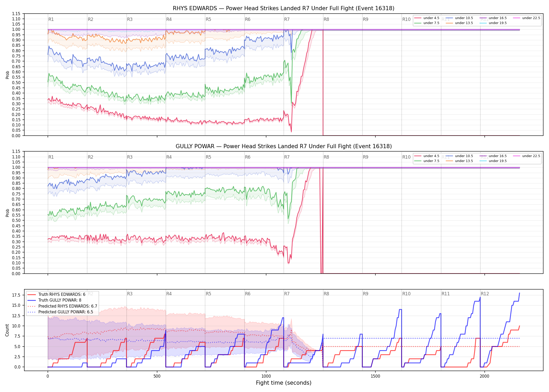Image resolution: width=549 pixels, height=392 pixels.
Task: Click the R8 round label in top chart
Action: pyautogui.click(x=326, y=19)
